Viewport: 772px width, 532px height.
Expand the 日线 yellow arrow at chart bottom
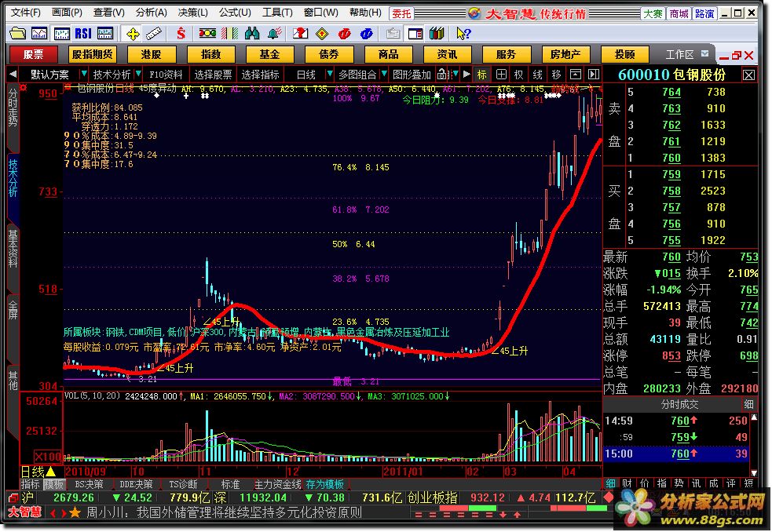[51, 472]
